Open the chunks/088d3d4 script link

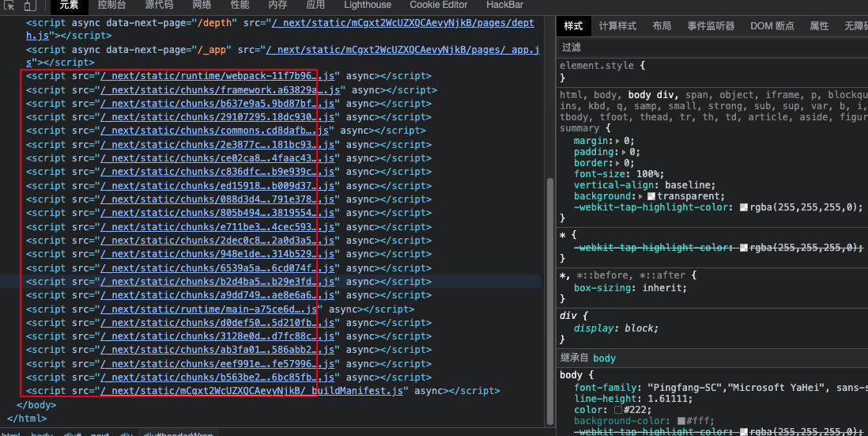(x=217, y=199)
